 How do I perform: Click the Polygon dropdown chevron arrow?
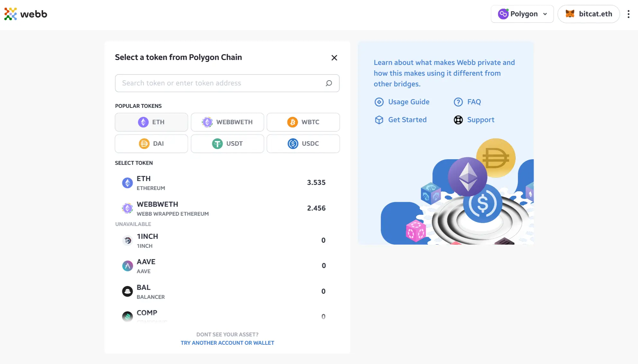[x=545, y=14]
